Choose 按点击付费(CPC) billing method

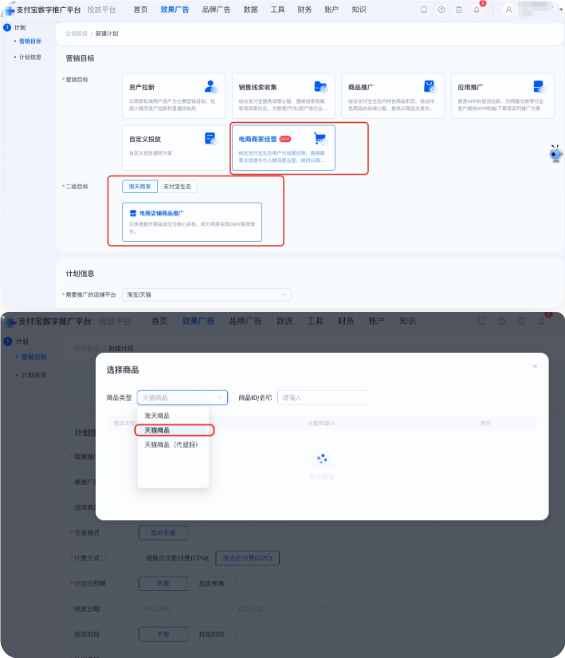click(247, 558)
